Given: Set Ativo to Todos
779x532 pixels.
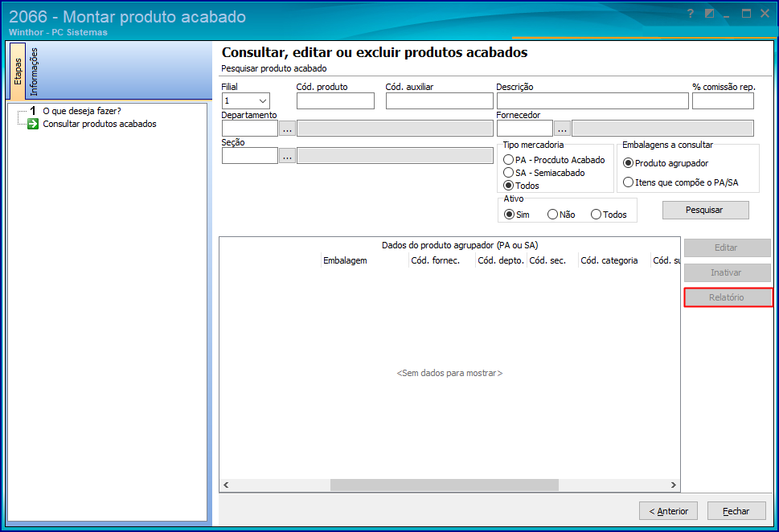Looking at the screenshot, I should click(596, 215).
